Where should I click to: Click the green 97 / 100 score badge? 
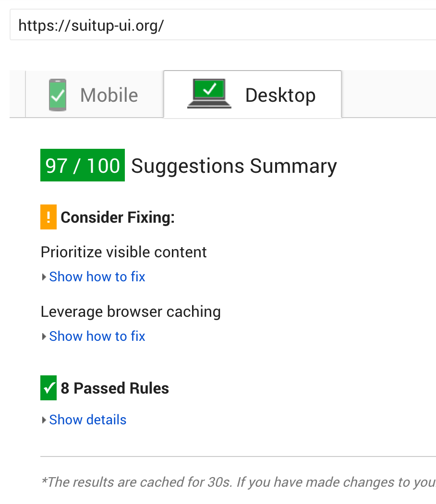(x=83, y=166)
